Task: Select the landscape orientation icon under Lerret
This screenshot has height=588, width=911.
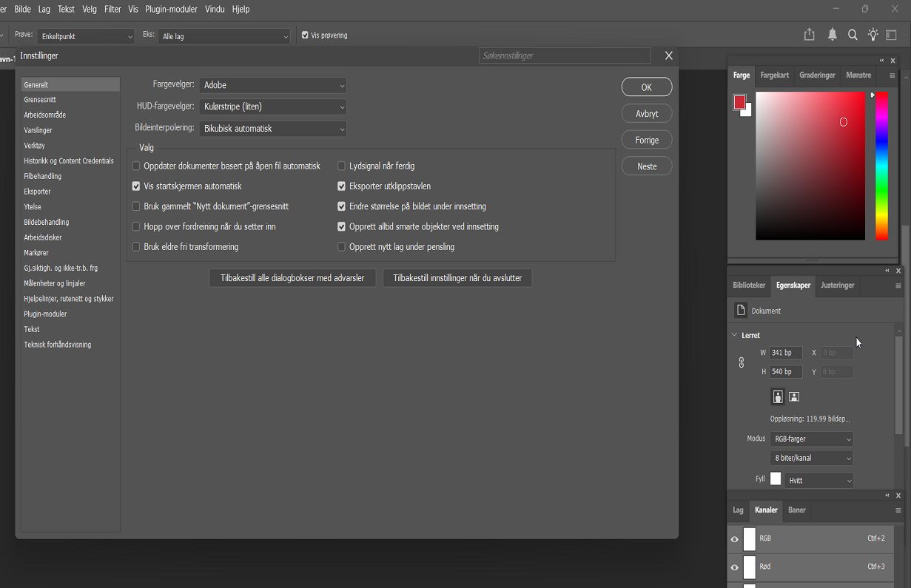Action: [x=794, y=396]
